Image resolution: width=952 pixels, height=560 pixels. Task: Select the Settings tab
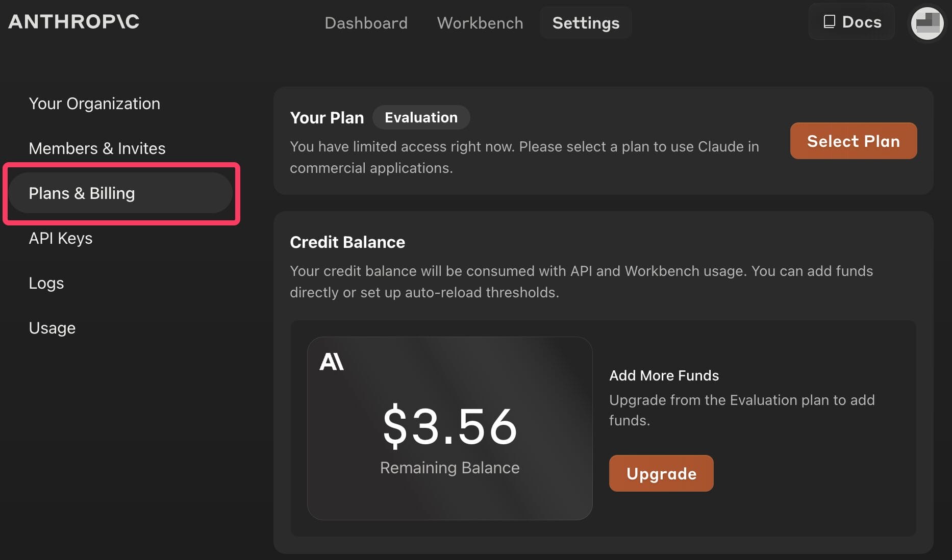[586, 23]
